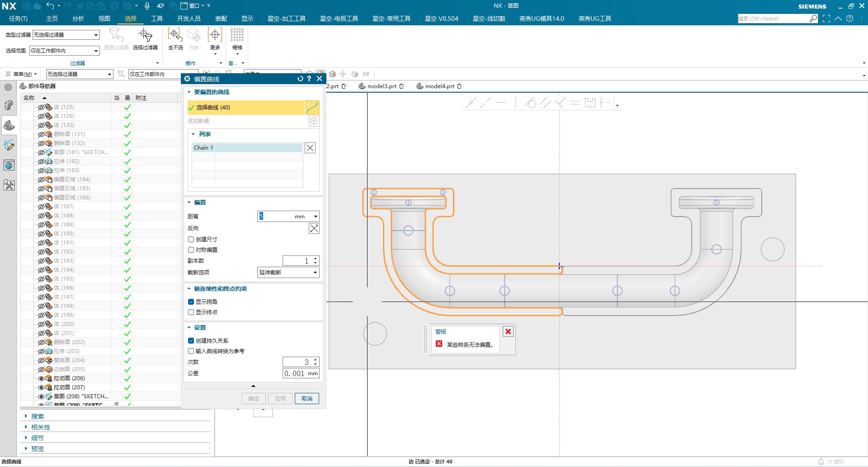Click the add new set plus icon
Image resolution: width=868 pixels, height=467 pixels.
point(314,121)
